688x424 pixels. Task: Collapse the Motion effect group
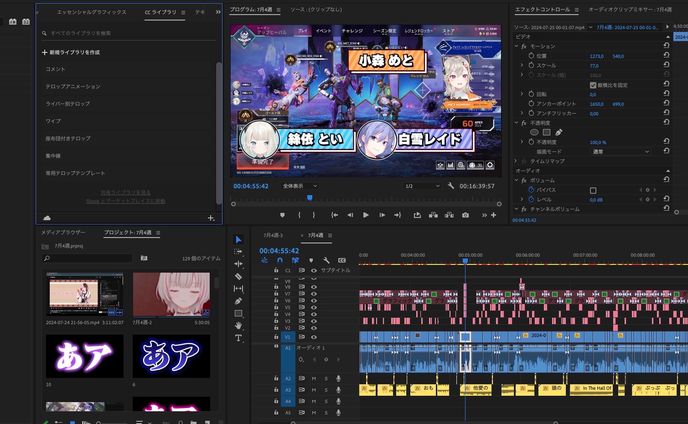[x=516, y=46]
